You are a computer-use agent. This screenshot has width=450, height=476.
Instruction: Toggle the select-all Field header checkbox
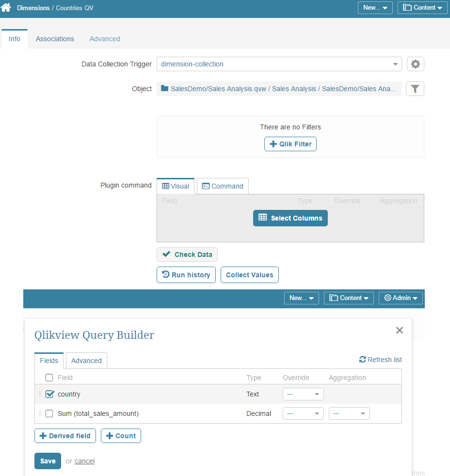(x=49, y=377)
